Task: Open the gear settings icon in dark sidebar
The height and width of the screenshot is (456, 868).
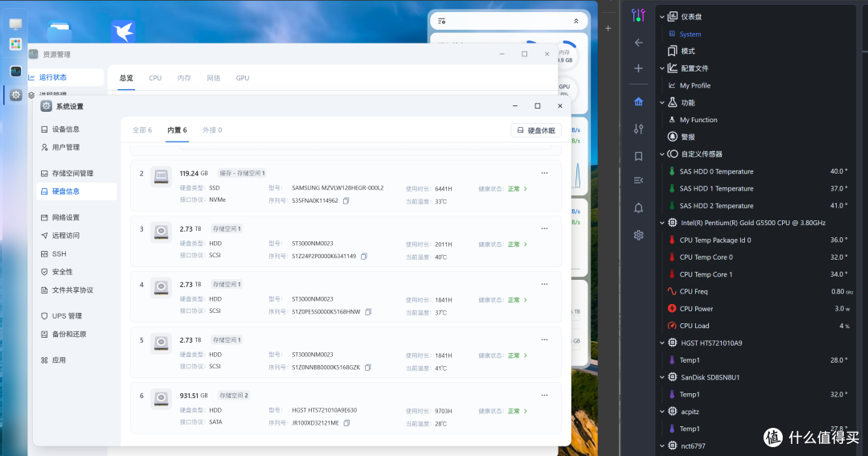Action: (x=638, y=235)
